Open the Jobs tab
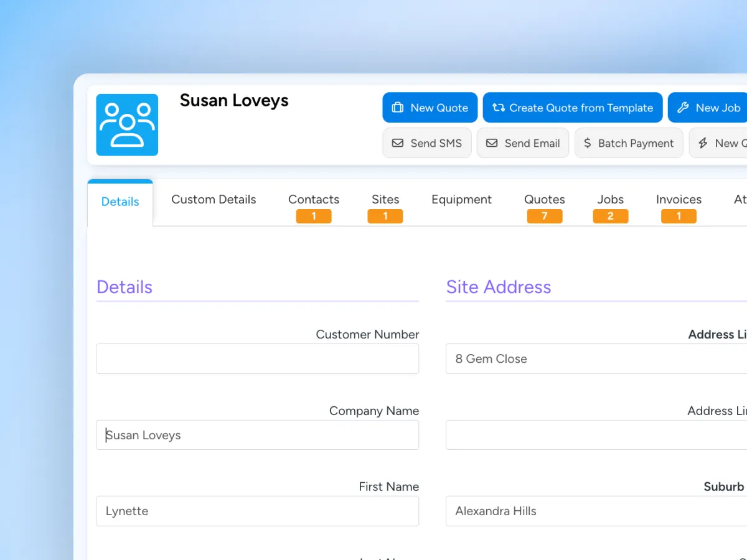The image size is (747, 560). pyautogui.click(x=611, y=199)
